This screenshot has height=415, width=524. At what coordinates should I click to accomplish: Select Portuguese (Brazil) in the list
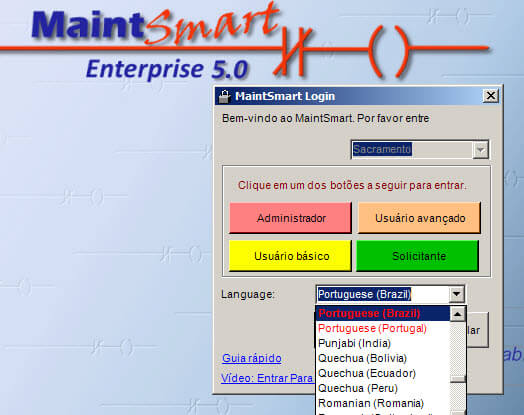(383, 313)
